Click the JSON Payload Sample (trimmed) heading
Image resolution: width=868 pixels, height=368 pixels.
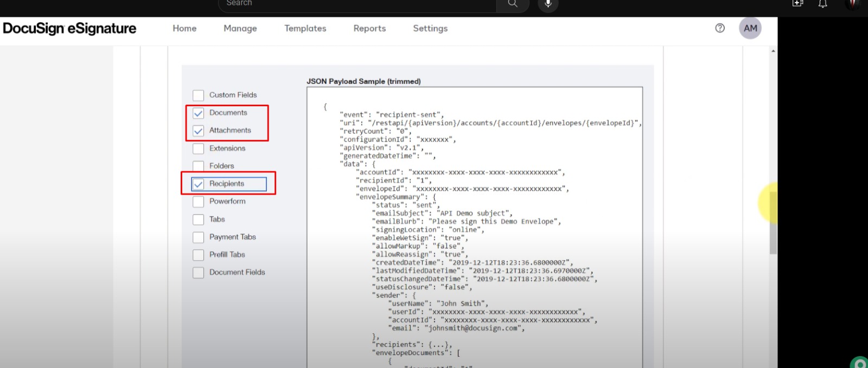pyautogui.click(x=363, y=81)
